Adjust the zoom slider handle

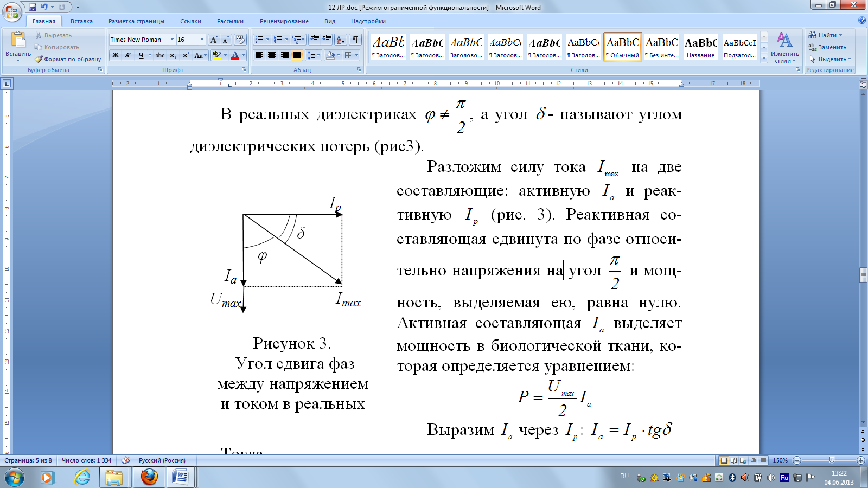[x=832, y=460]
